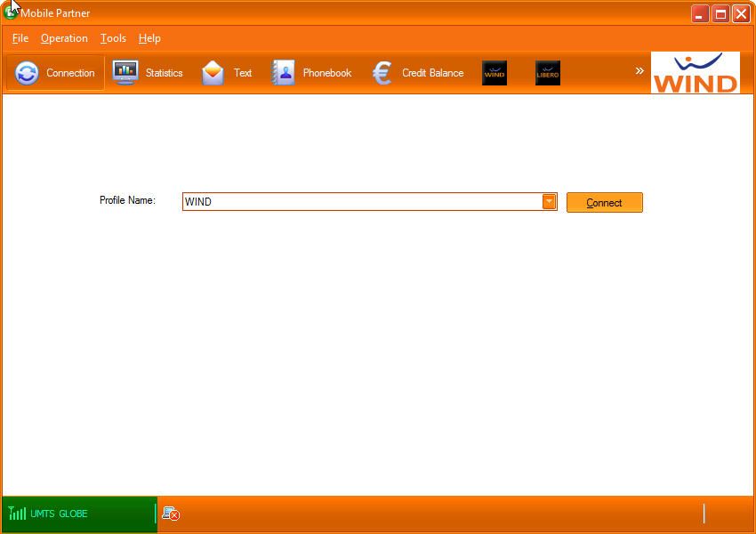756x534 pixels.
Task: Close the Mobile Partner window
Action: 741,14
